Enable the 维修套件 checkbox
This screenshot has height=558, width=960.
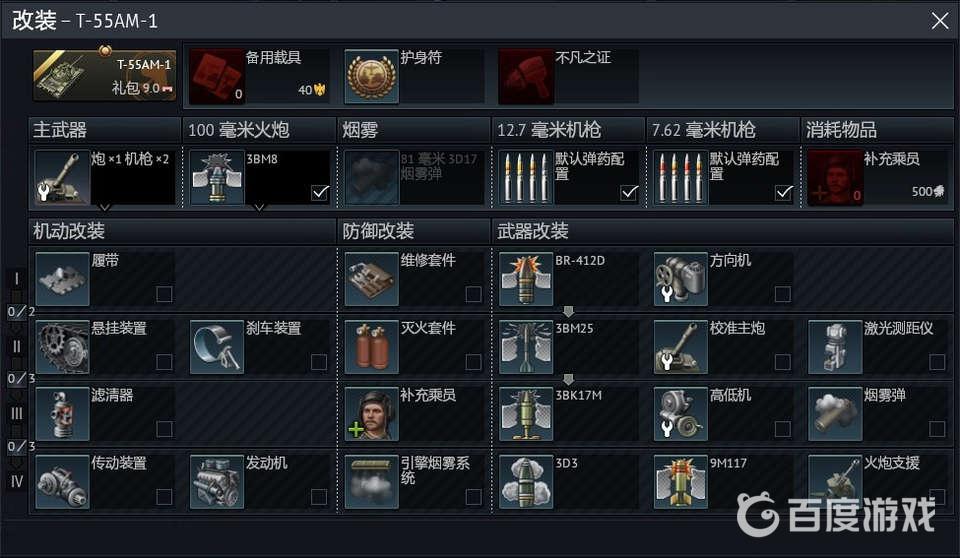[473, 294]
